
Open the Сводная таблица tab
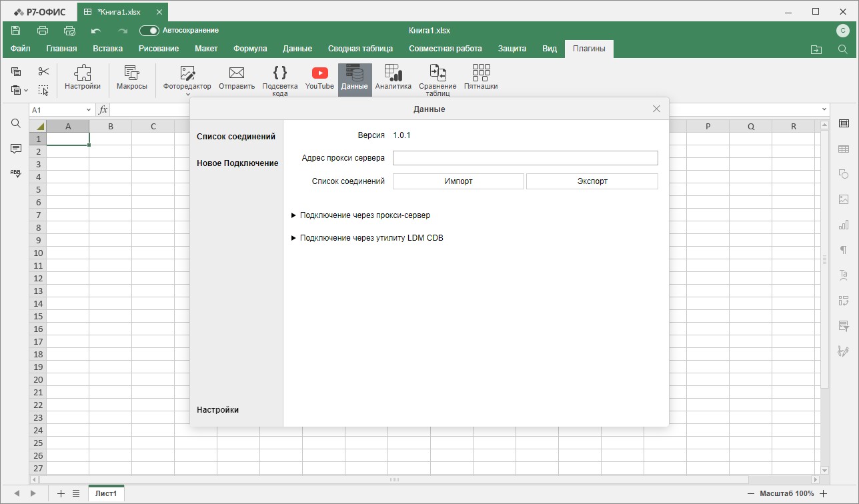pyautogui.click(x=360, y=49)
